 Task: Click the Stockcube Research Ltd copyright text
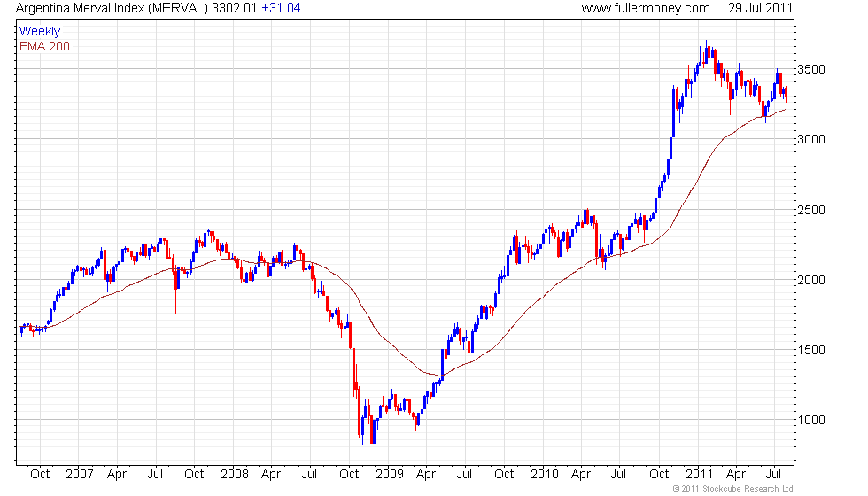pyautogui.click(x=733, y=489)
